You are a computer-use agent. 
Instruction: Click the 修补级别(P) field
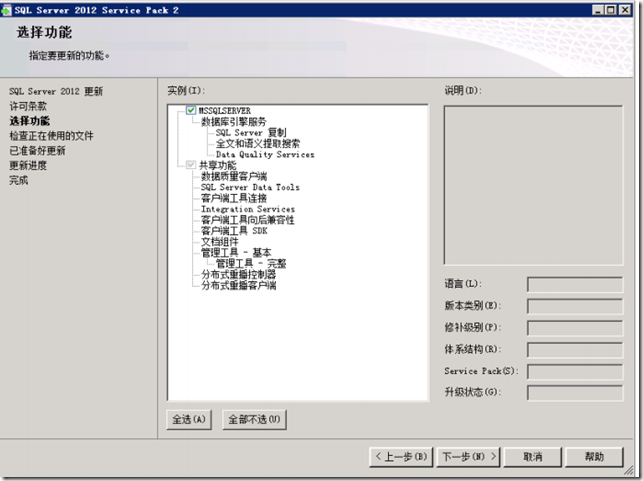click(x=575, y=328)
